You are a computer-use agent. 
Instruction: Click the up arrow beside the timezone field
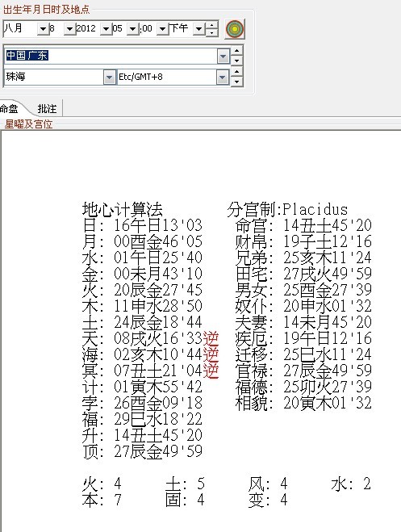point(236,72)
